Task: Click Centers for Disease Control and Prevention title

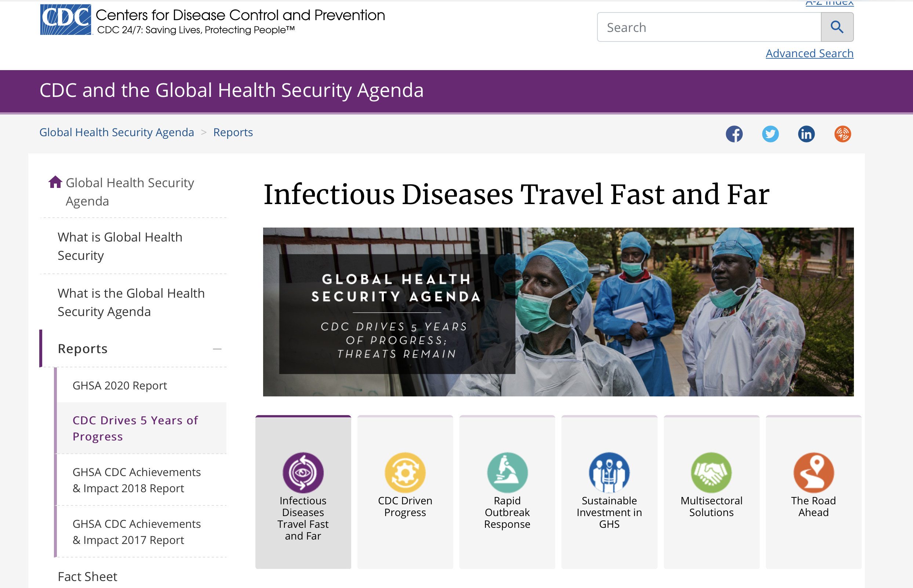Action: click(x=240, y=15)
